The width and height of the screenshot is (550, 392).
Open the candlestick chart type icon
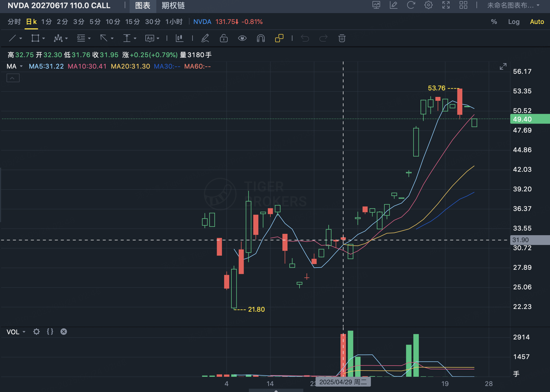click(x=179, y=38)
